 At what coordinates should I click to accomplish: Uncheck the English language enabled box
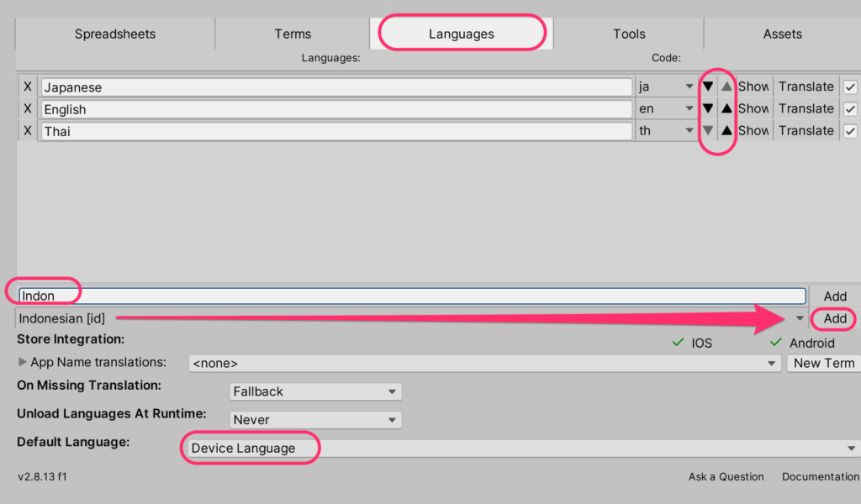pyautogui.click(x=850, y=108)
